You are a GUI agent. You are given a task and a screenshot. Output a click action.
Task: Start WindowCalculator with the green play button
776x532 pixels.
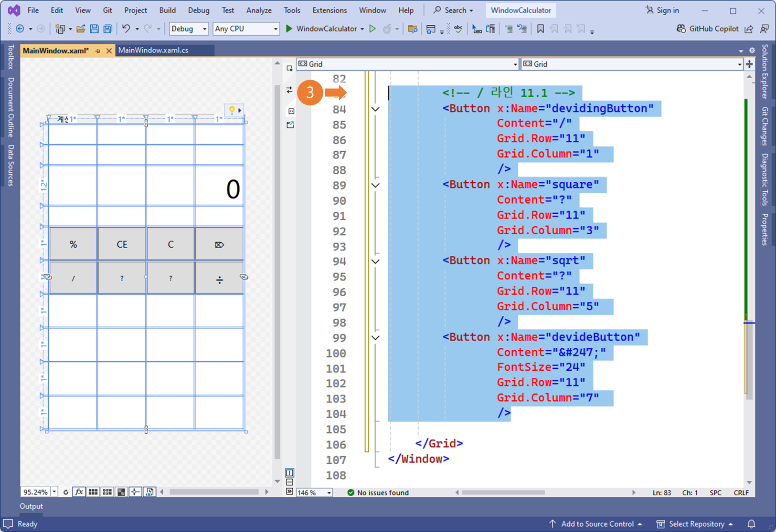click(289, 29)
